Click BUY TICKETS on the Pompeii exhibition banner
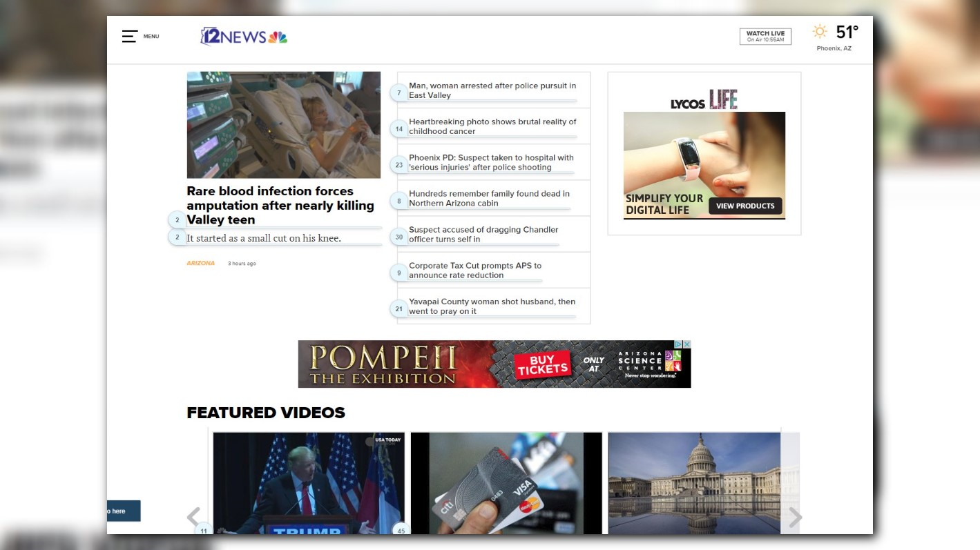This screenshot has height=550, width=980. (x=544, y=364)
